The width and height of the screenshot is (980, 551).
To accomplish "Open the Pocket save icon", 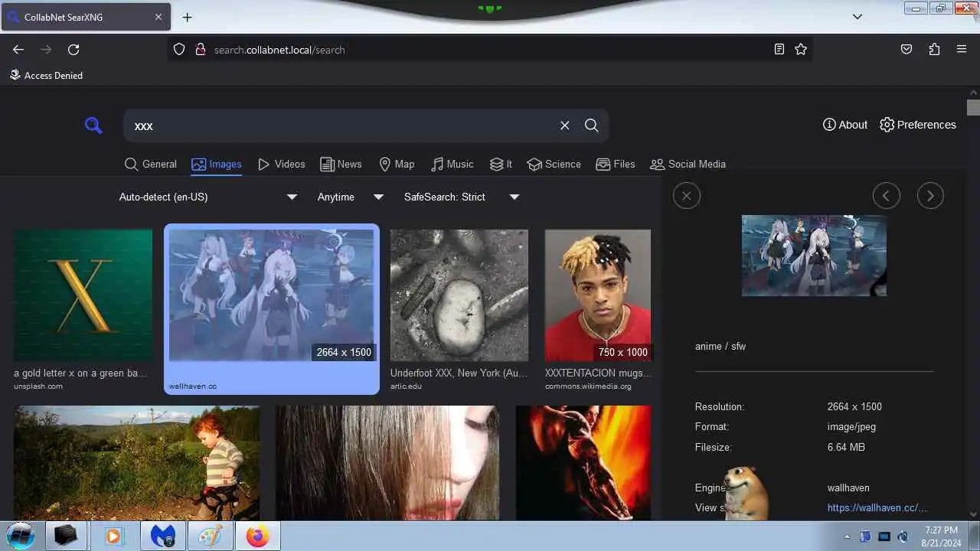I will (x=906, y=49).
